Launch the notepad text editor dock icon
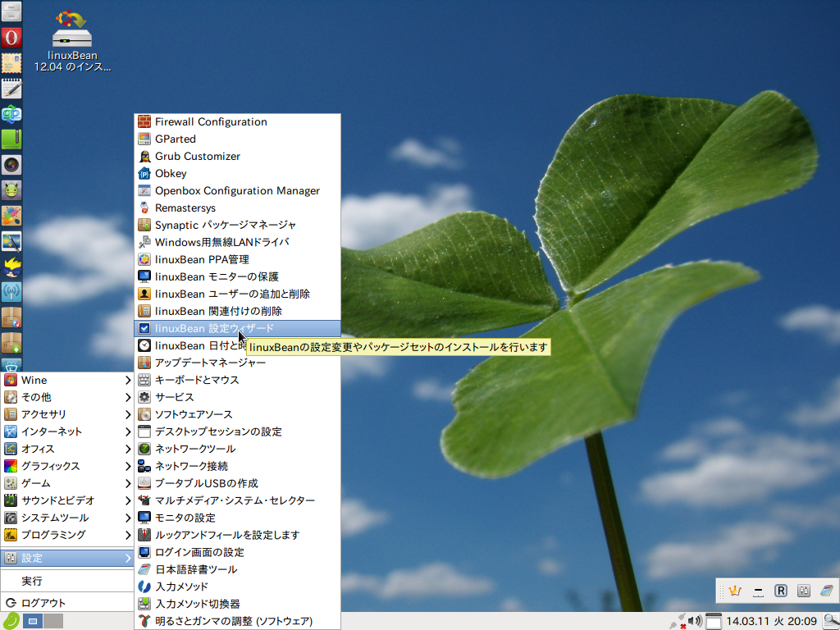The width and height of the screenshot is (840, 630). pyautogui.click(x=11, y=89)
